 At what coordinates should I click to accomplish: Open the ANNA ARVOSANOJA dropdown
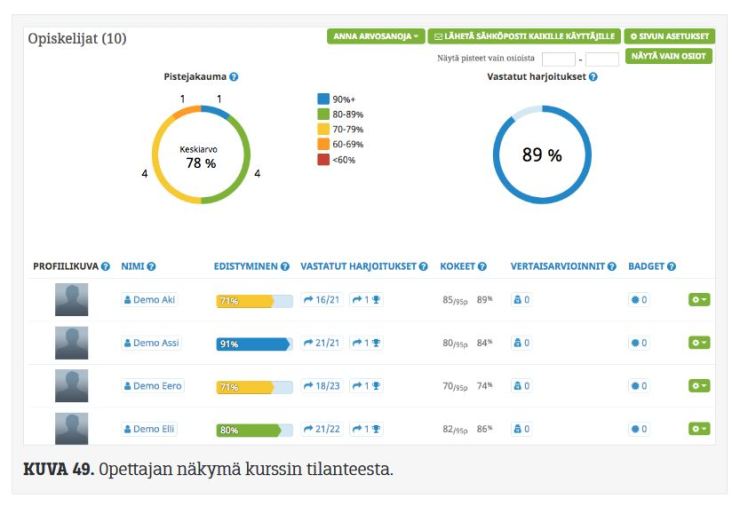coord(375,36)
